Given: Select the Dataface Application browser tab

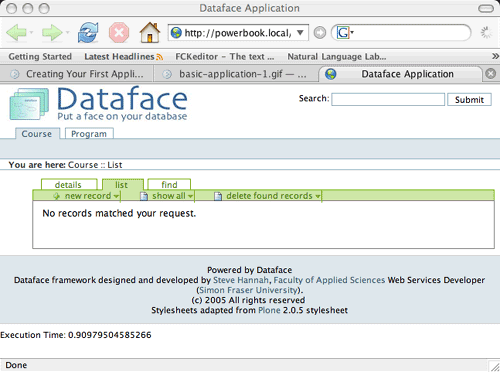Looking at the screenshot, I should (x=400, y=74).
